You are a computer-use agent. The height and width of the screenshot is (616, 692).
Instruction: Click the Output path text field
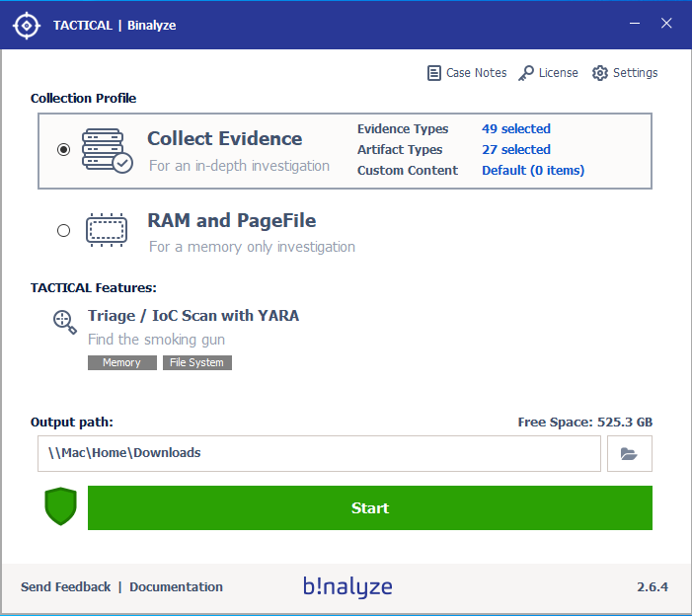(319, 454)
